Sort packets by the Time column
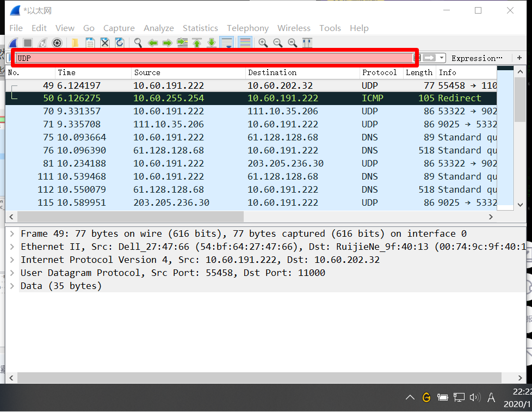 94,72
